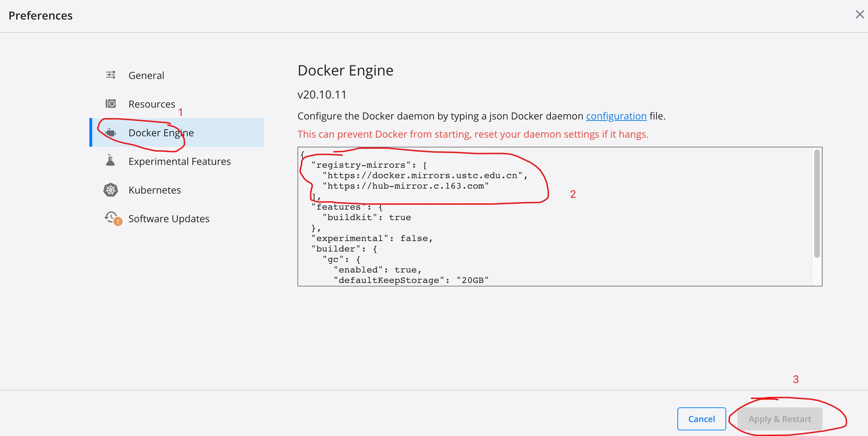Click the orange alert badge on Software Updates

coord(118,221)
